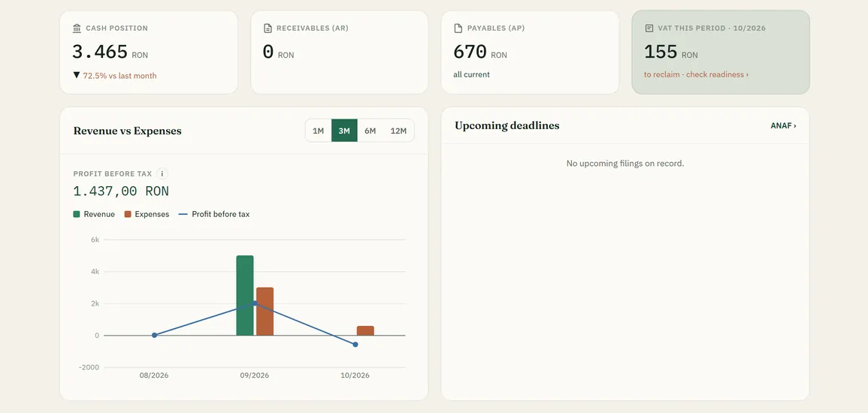Click the bank icon beside Cash Position
The height and width of the screenshot is (413, 868).
click(77, 29)
